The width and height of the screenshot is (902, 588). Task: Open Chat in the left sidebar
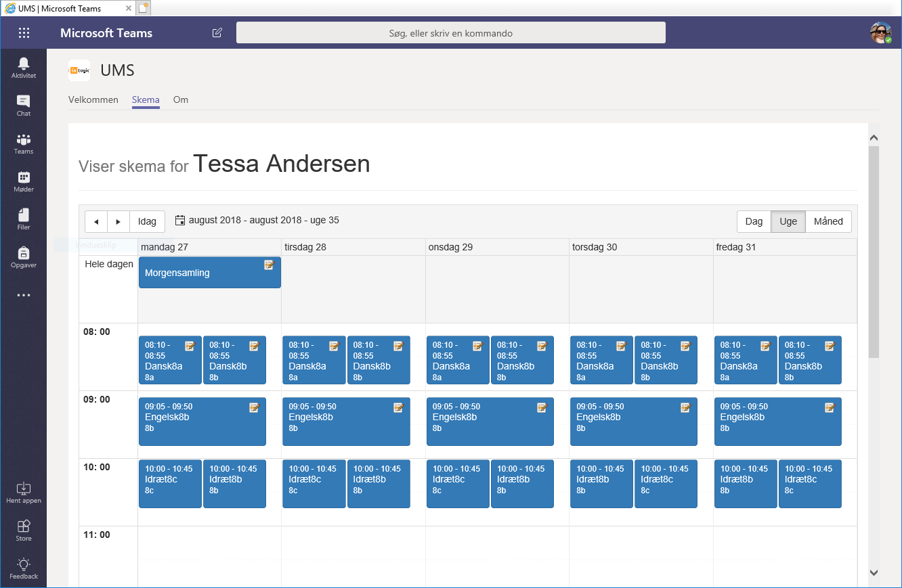point(24,106)
